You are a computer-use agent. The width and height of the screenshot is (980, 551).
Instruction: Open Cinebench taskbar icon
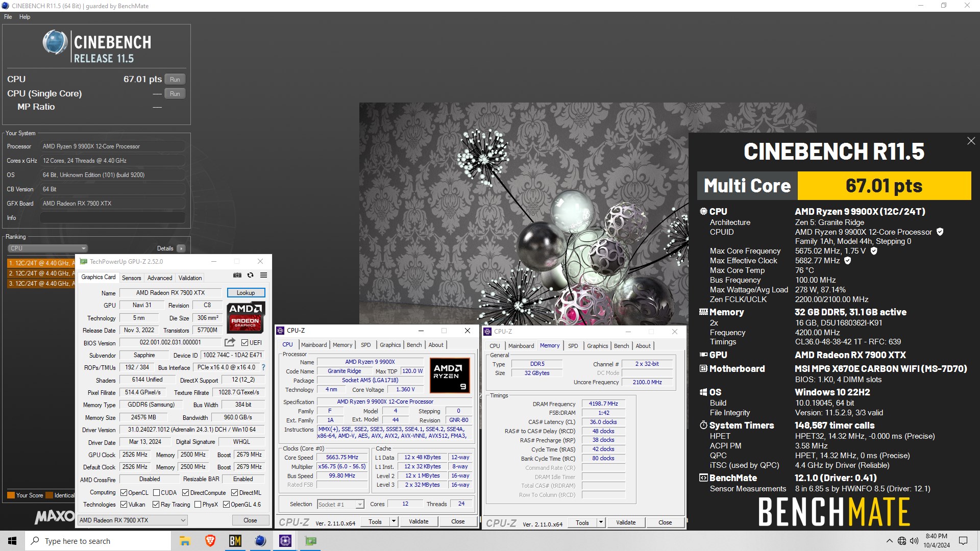point(260,541)
